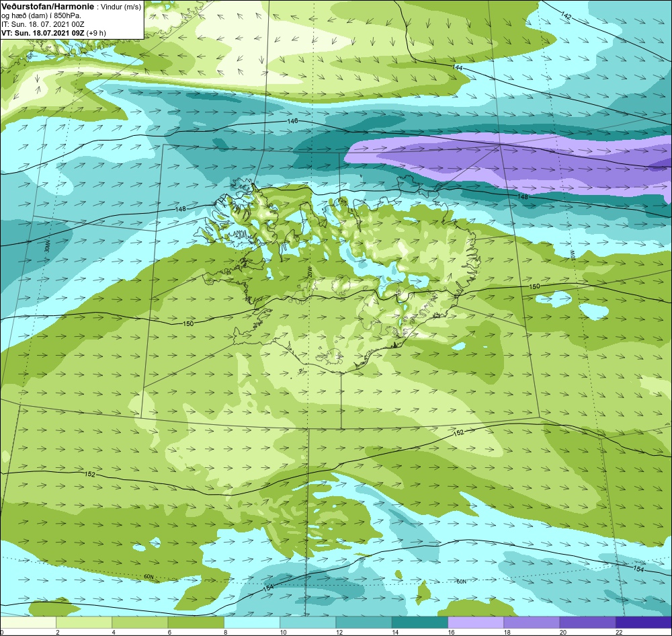Click the '60N' latitude label on the left

(149, 577)
